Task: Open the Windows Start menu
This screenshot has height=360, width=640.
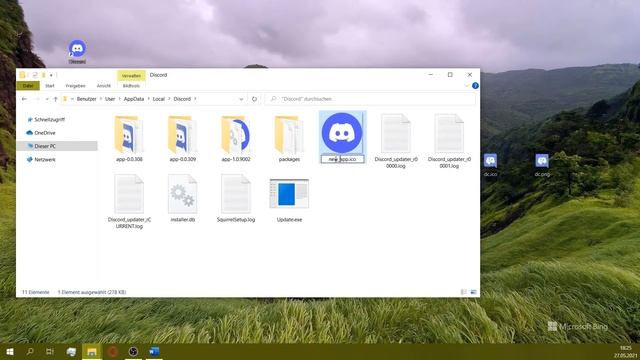Action: point(10,351)
